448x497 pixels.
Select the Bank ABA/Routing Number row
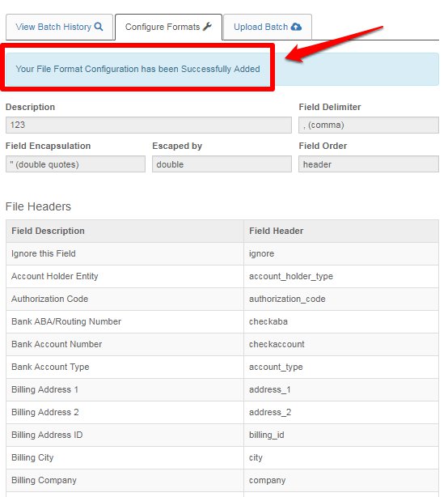pyautogui.click(x=222, y=321)
